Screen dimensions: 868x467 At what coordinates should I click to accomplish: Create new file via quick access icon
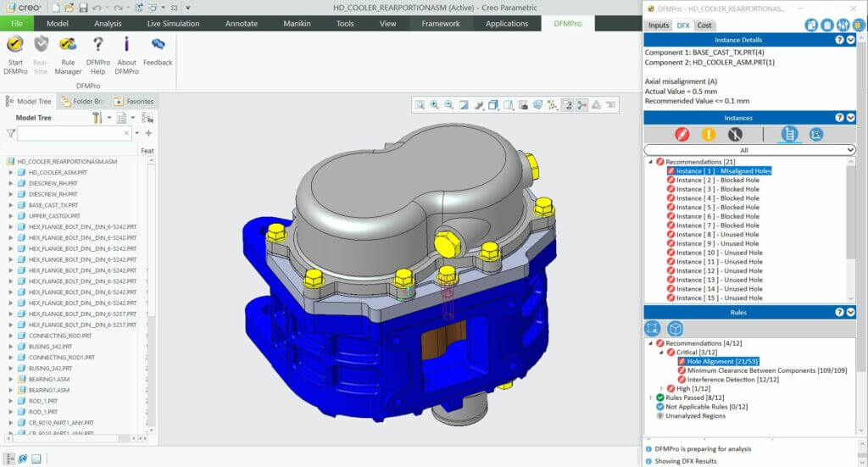point(56,8)
